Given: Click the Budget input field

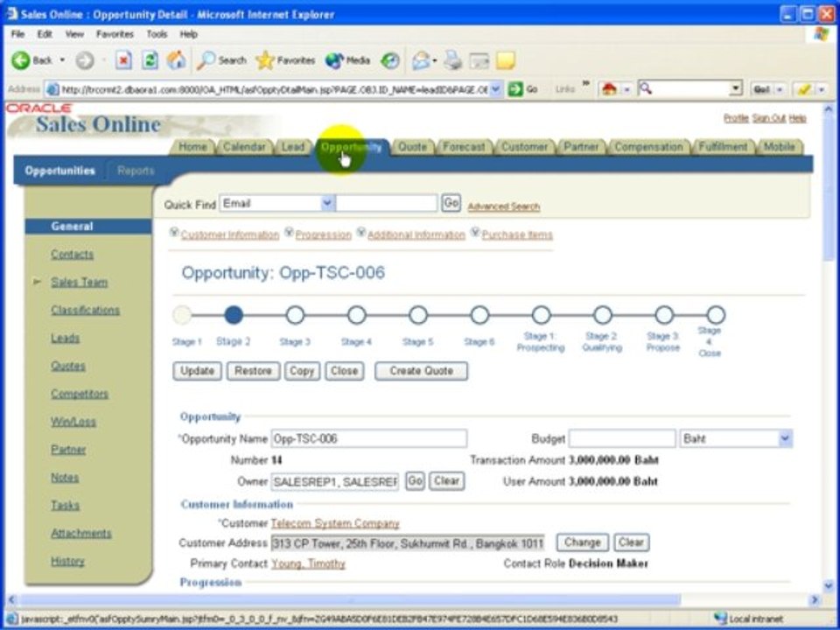Looking at the screenshot, I should (622, 438).
